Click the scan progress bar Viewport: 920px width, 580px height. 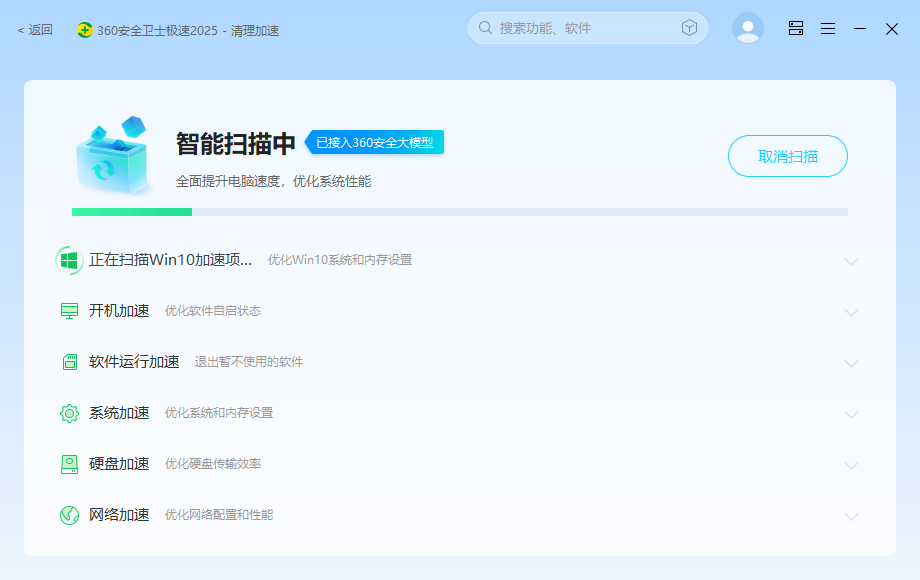coord(459,212)
